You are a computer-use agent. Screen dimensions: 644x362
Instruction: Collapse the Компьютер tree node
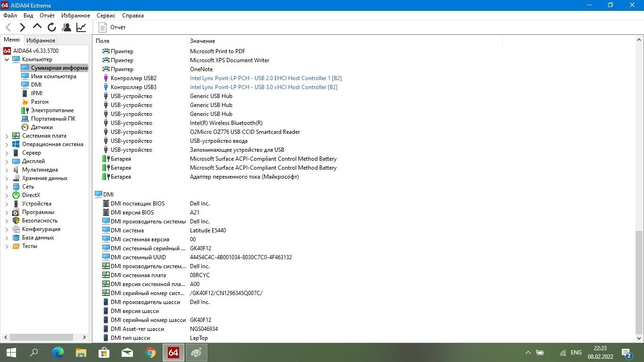[x=7, y=59]
